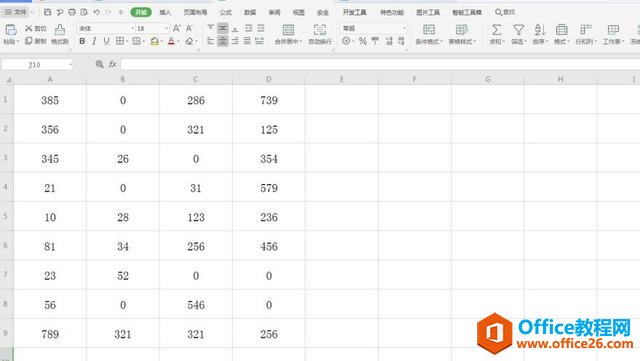This screenshot has width=640, height=361.
Task: Toggle Bold formatting
Action: 82,41
